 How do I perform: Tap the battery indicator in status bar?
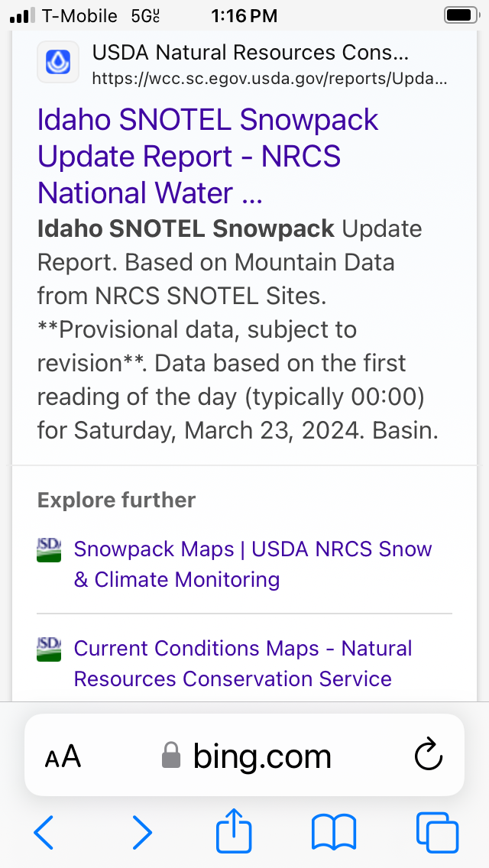point(461,15)
